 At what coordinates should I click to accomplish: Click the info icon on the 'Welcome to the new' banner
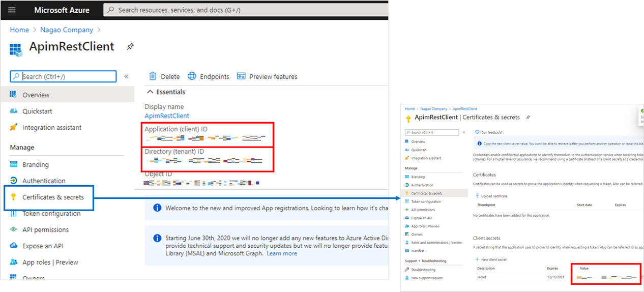click(x=157, y=208)
